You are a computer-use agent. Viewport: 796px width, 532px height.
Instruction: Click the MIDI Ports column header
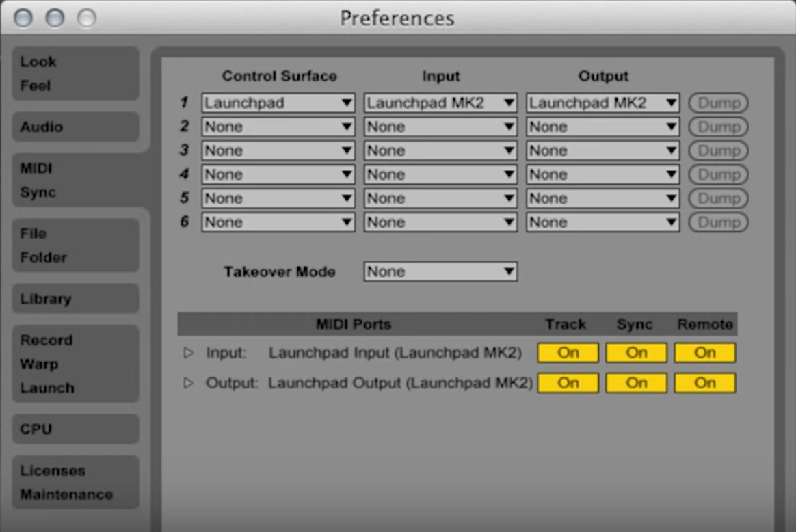pos(354,324)
